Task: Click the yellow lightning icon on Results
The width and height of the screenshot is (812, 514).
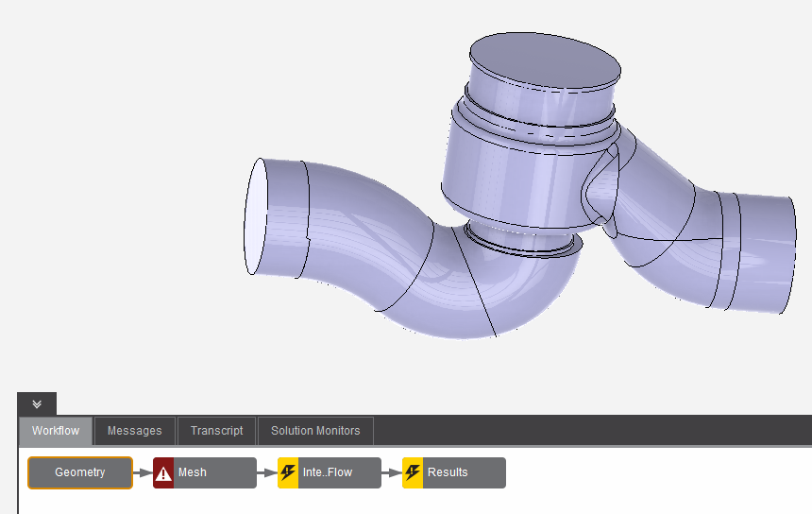Action: click(413, 472)
